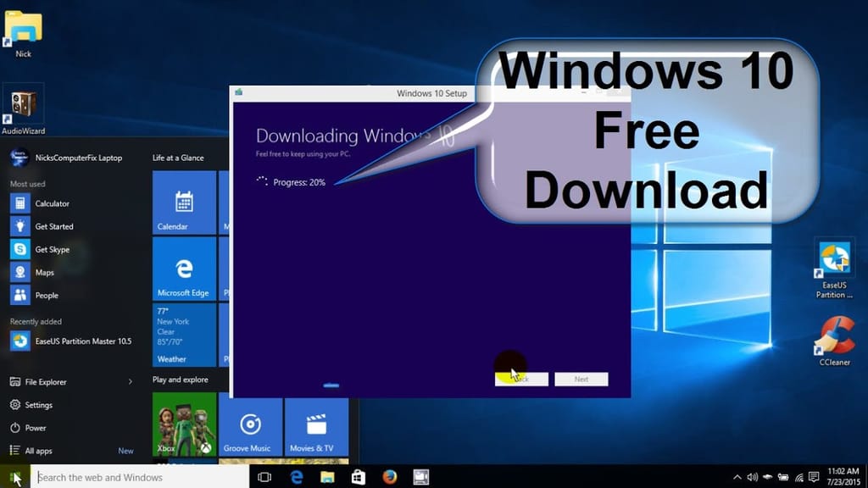Open the Weather tile for New York
The image size is (868, 488).
click(x=184, y=335)
